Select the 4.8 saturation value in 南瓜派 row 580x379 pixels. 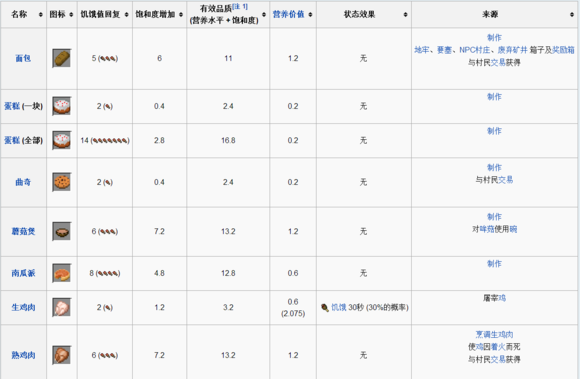tap(159, 273)
